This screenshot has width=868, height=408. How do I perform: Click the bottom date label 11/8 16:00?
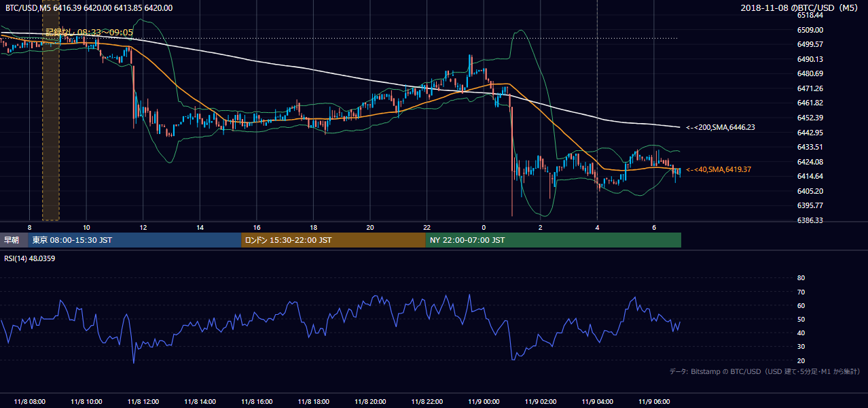tap(256, 401)
